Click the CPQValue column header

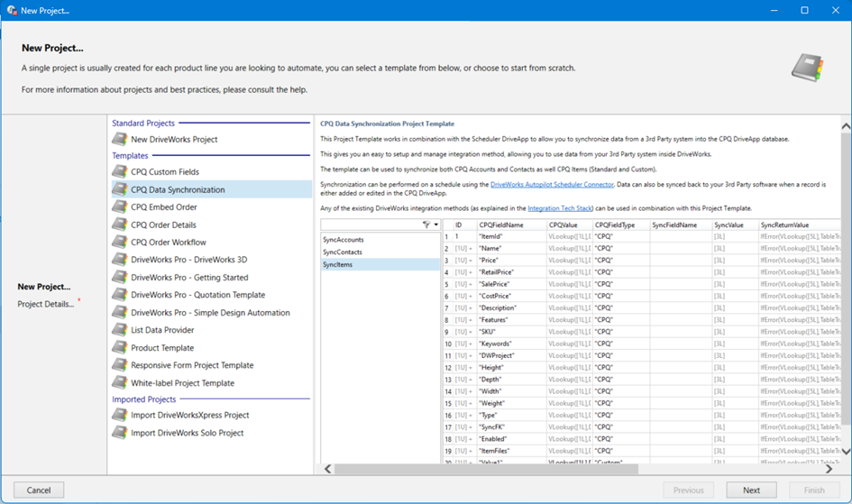[x=570, y=225]
